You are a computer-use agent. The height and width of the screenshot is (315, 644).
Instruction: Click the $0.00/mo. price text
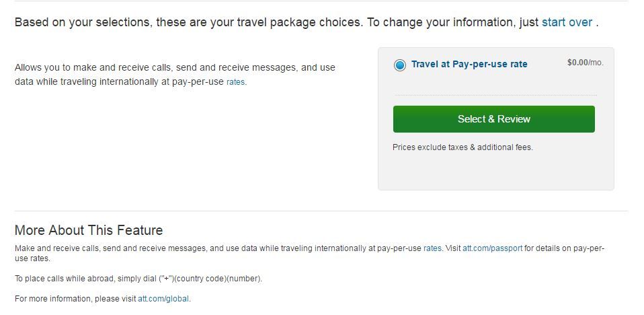click(585, 63)
